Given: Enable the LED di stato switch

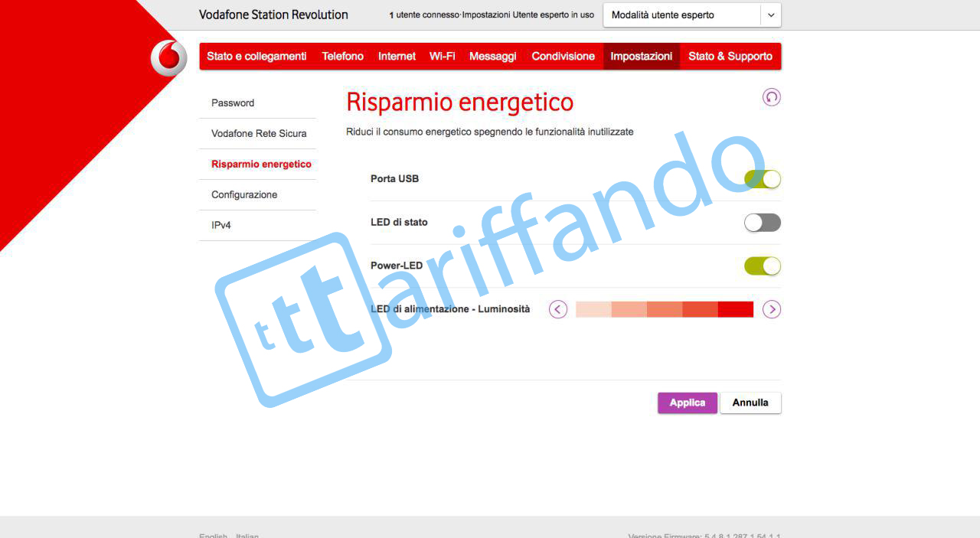Looking at the screenshot, I should 762,223.
